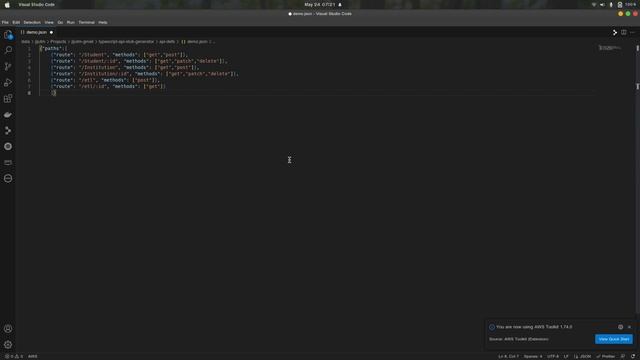Click "/Institution/:id" route text on line 5

tap(104, 74)
